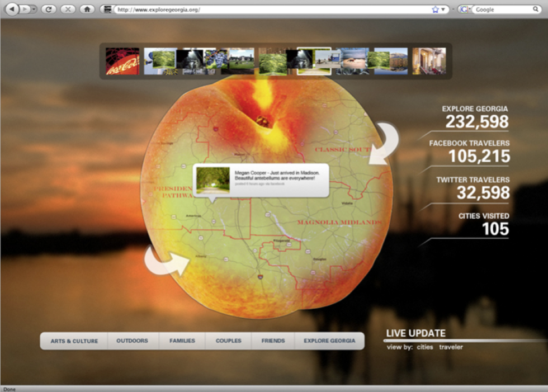This screenshot has width=548, height=392.
Task: Open the history dropdown next to Forward
Action: pos(34,9)
